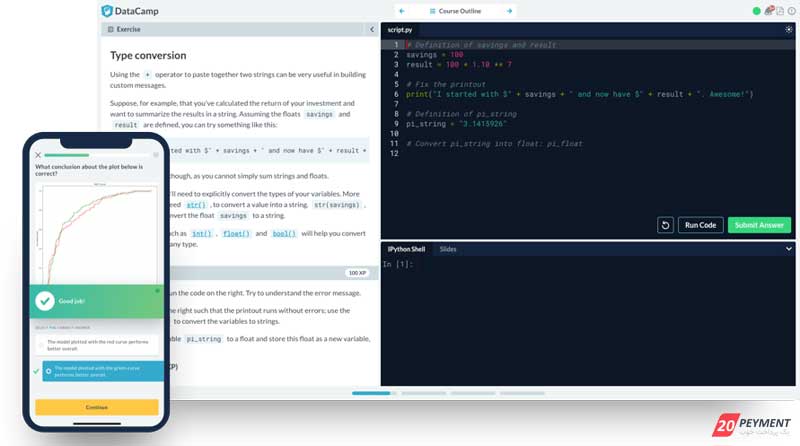Reset code with the circular arrow button
Screen dimensions: 800x446
pyautogui.click(x=665, y=225)
